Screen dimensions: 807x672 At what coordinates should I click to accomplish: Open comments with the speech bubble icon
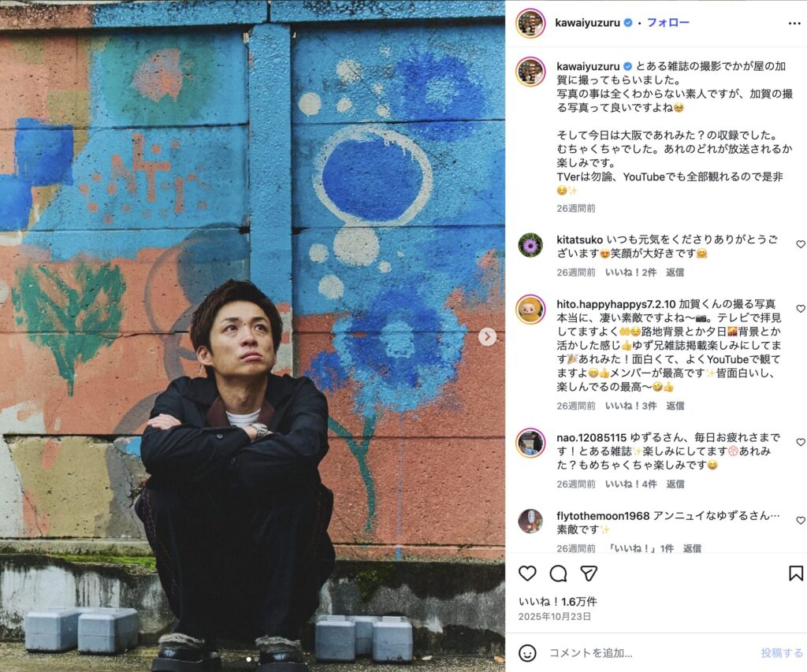(559, 574)
